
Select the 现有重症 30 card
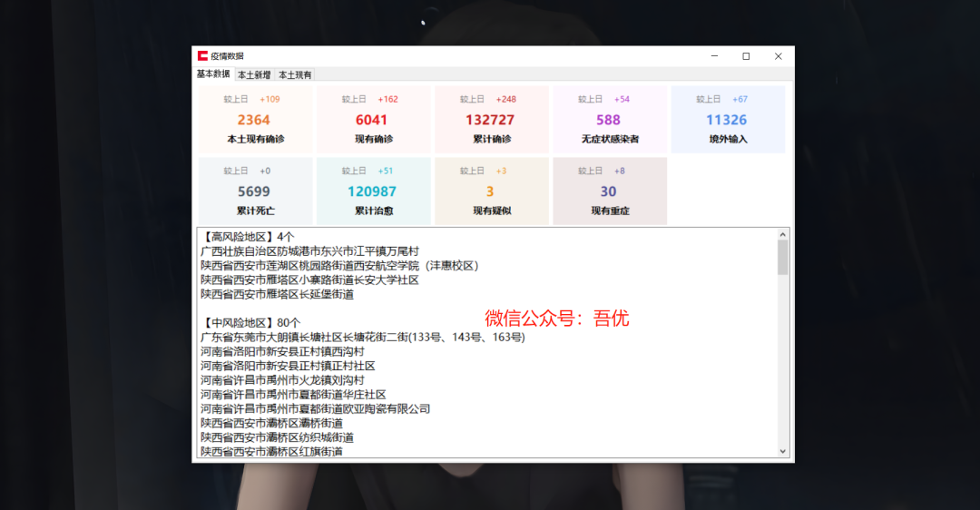610,191
